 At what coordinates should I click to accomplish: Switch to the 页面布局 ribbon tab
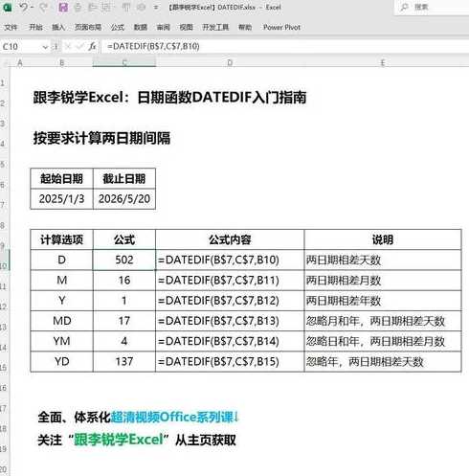coord(88,28)
